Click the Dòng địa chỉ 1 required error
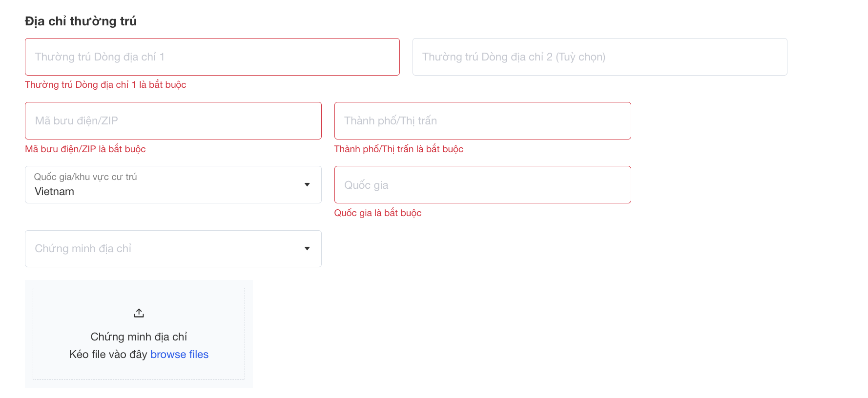 105,85
